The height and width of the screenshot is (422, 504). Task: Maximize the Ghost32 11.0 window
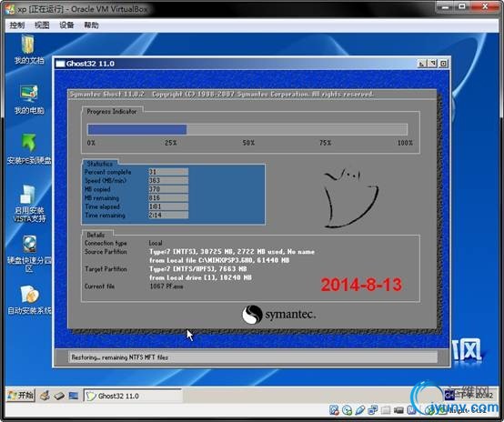[432, 64]
